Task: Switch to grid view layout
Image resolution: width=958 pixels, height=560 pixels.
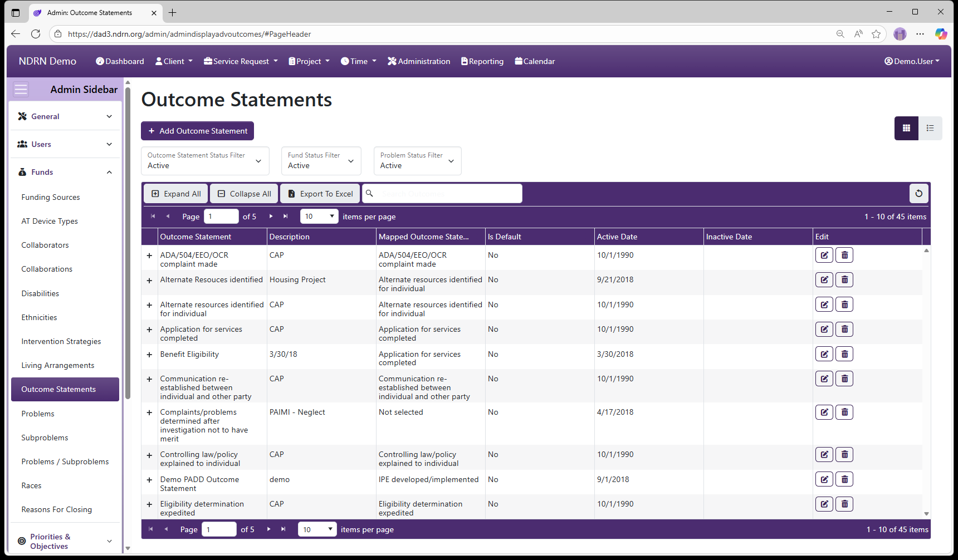Action: [x=906, y=128]
